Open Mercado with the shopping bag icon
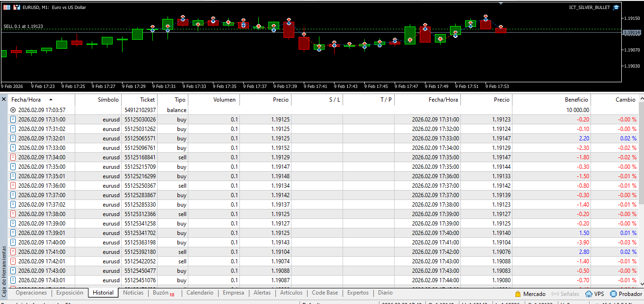This screenshot has height=304, width=644. pos(518,294)
